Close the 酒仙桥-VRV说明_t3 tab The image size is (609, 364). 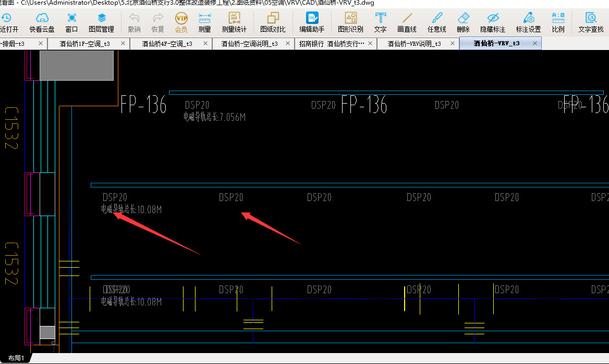[453, 43]
